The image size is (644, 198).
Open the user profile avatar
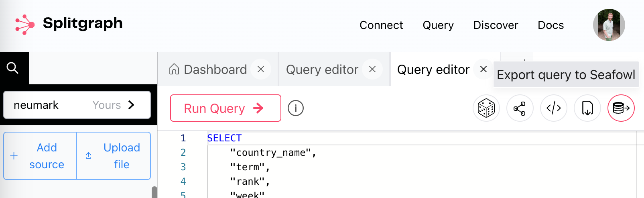[x=609, y=25]
